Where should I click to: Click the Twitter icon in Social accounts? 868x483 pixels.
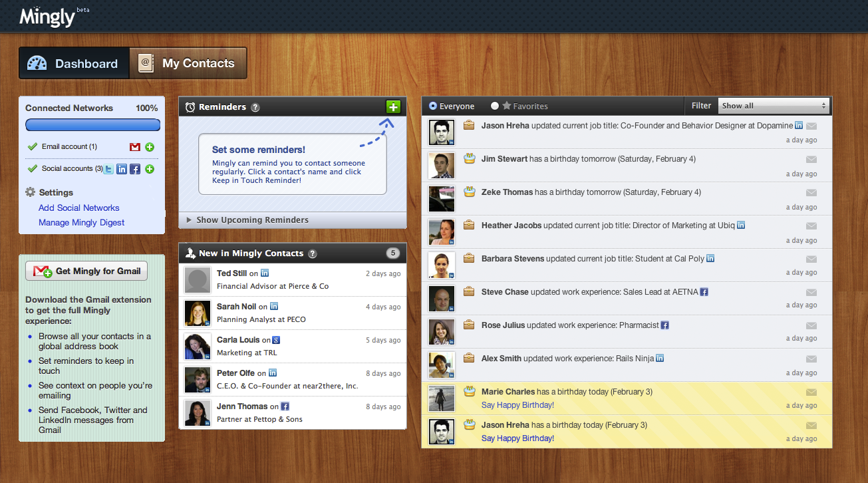(x=108, y=169)
